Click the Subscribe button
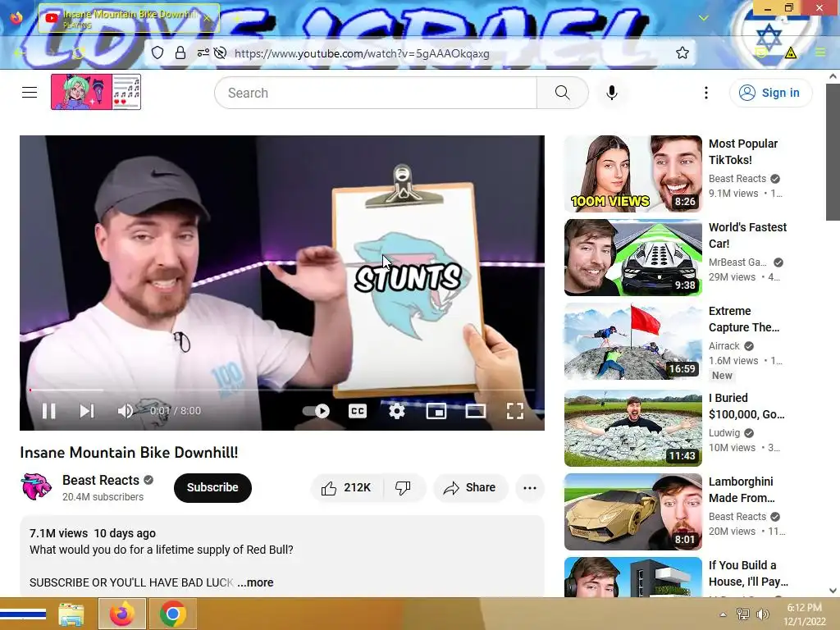The width and height of the screenshot is (840, 630). point(212,487)
